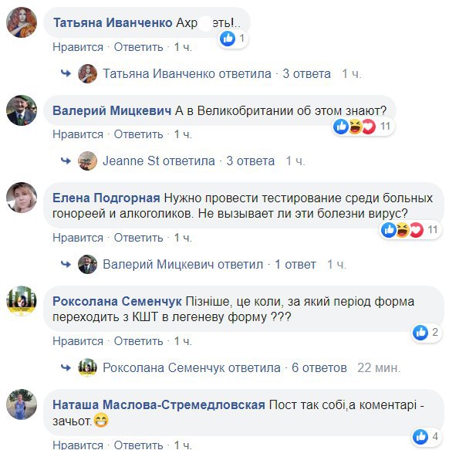
Task: Open Валерий Мицкевич profile name link
Action: [112, 110]
